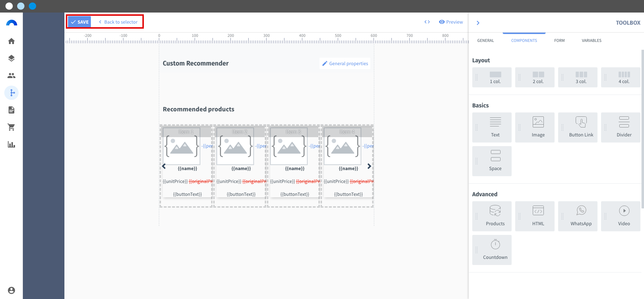644x299 pixels.
Task: Open the layers icon in sidebar
Action: pos(11,58)
